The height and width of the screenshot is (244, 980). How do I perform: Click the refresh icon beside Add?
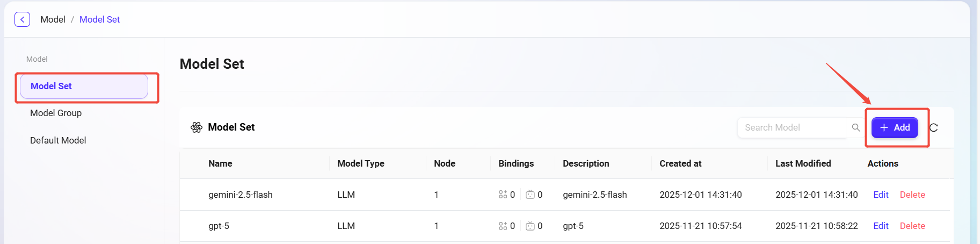[934, 127]
